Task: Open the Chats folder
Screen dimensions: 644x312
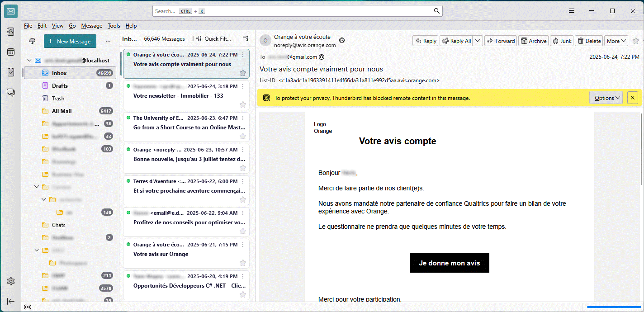Action: 69,225
